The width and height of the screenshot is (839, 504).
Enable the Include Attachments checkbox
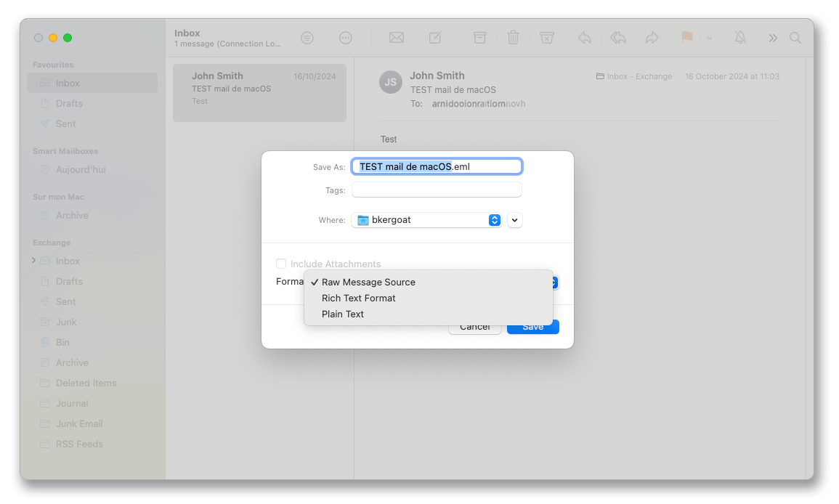pos(281,264)
